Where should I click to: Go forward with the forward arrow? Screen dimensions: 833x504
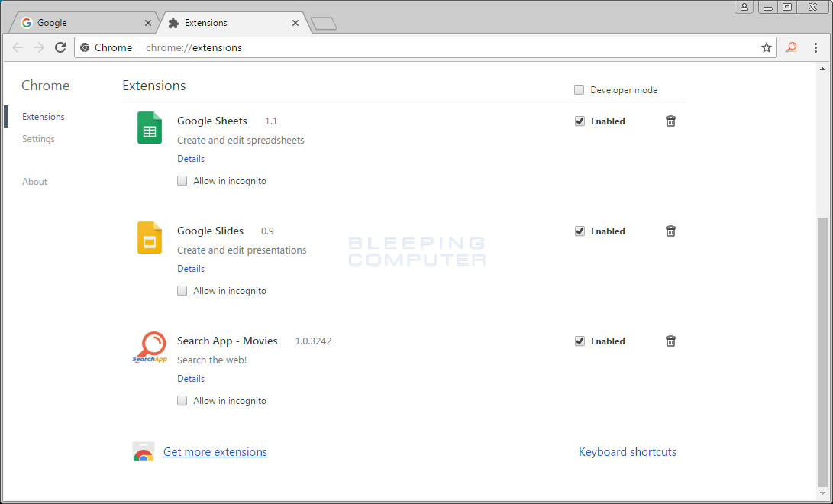pyautogui.click(x=39, y=48)
